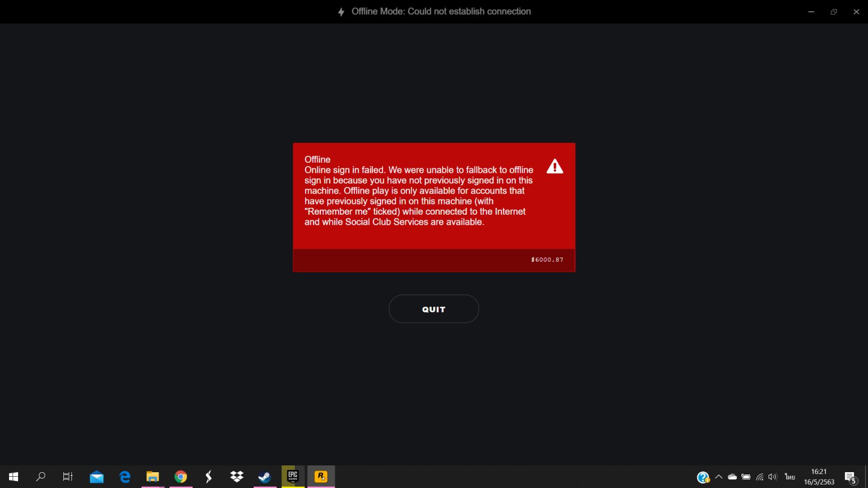Open the volume speaker control
The width and height of the screenshot is (868, 488).
772,477
